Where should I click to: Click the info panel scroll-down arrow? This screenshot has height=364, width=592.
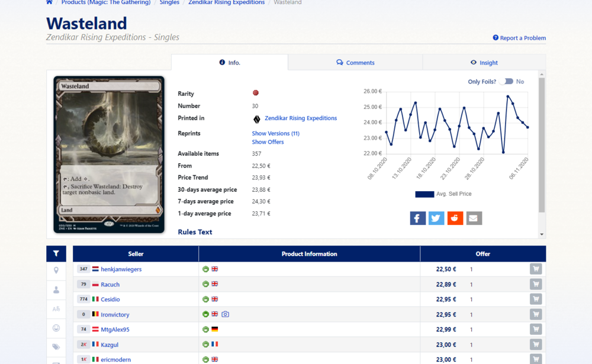pyautogui.click(x=541, y=234)
